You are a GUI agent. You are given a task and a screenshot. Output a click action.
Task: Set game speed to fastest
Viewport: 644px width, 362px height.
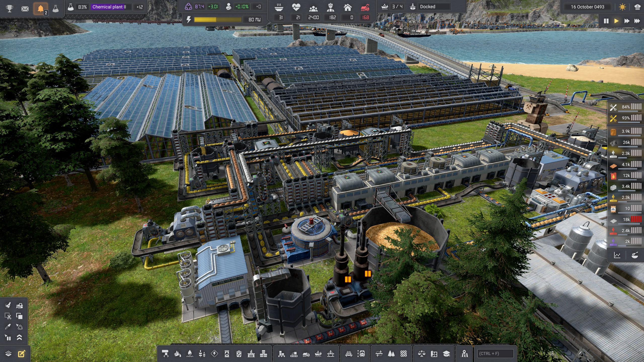(x=637, y=21)
